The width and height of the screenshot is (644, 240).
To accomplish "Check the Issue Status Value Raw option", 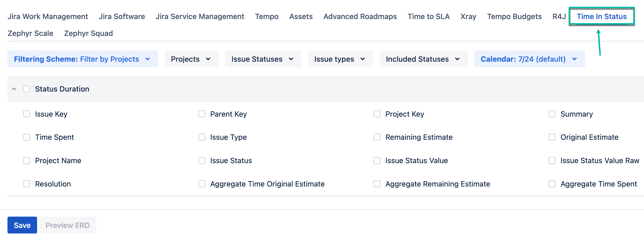I will (x=552, y=160).
